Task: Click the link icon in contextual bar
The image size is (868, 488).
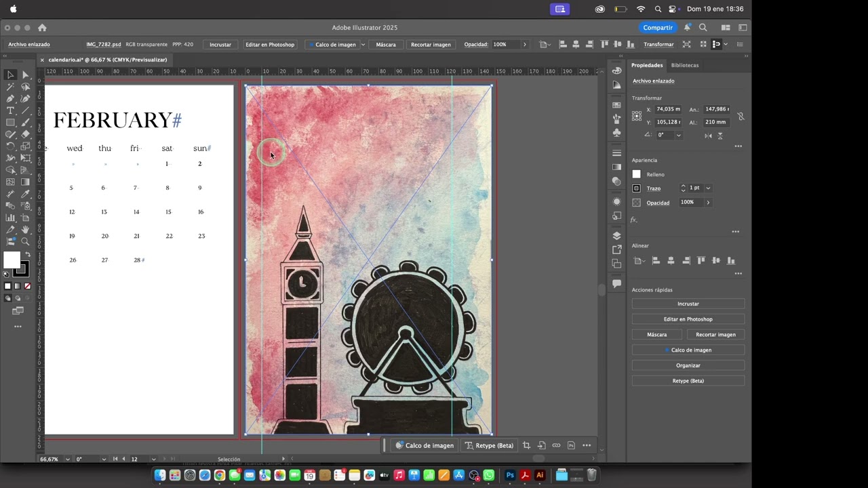Action: tap(556, 445)
